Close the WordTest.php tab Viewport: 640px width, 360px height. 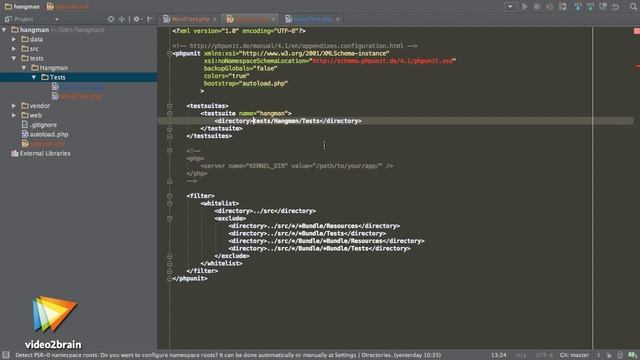coord(215,19)
